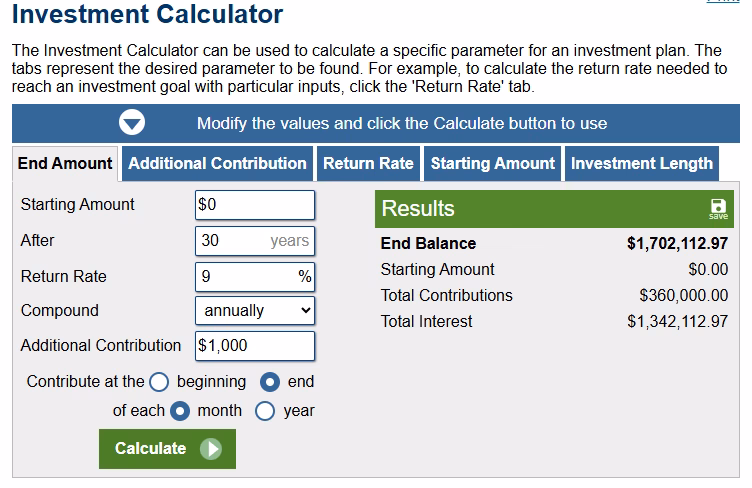Collapse the blue header's down-arrow circle icon

point(133,123)
